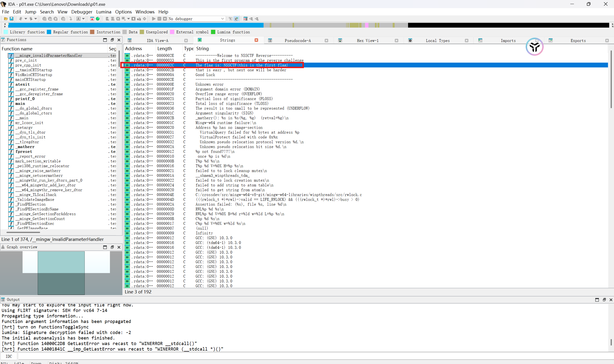Click the pause process toolbar icon

pyautogui.click(x=159, y=19)
